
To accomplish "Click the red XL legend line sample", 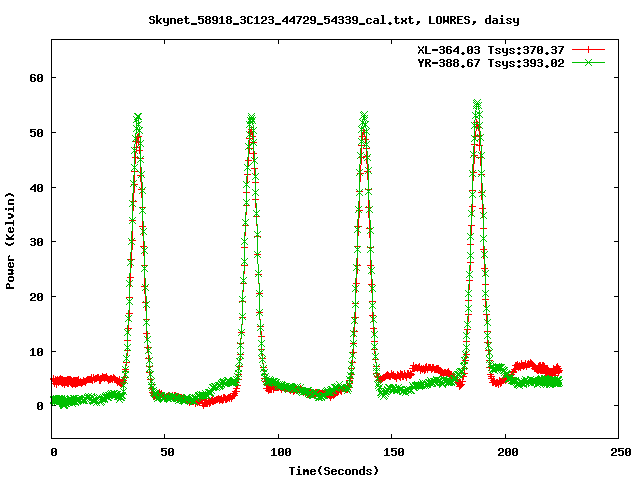I will (588, 50).
